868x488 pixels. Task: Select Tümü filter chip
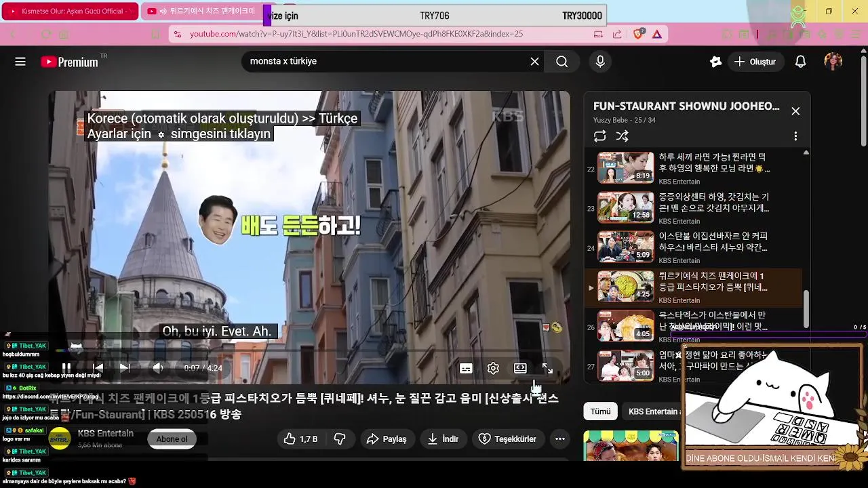tap(600, 411)
